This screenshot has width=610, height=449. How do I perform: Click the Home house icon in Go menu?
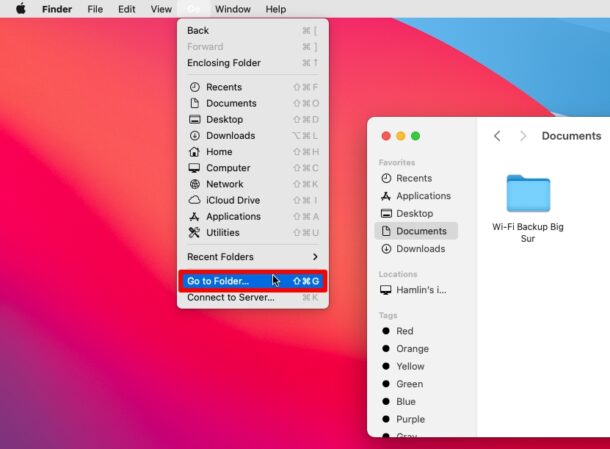194,152
